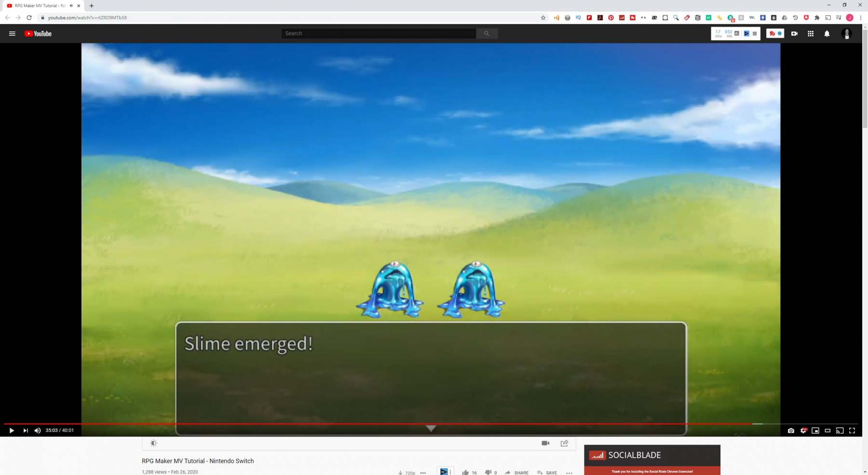Mute the tab via tab speaker icon
The width and height of the screenshot is (868, 475).
coord(71,6)
